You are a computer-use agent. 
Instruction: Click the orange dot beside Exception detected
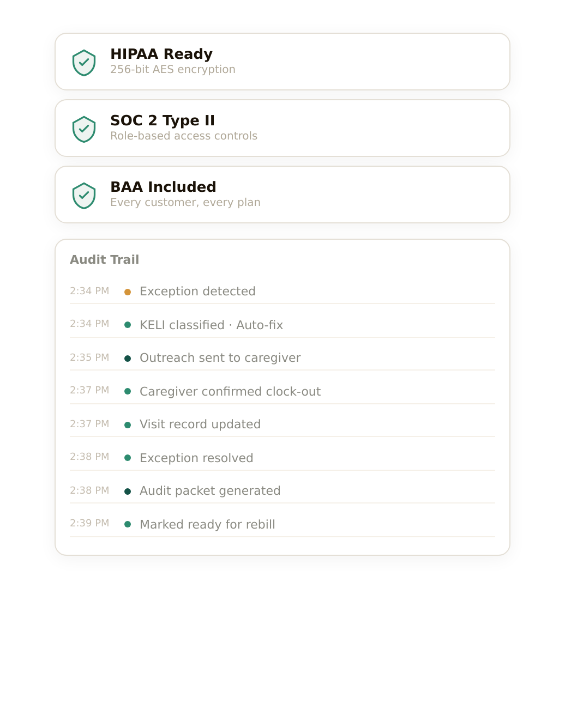(x=128, y=292)
